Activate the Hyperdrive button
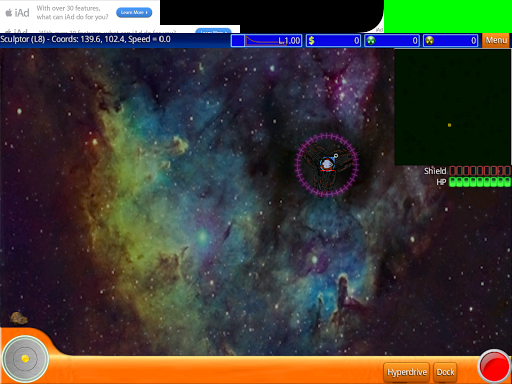The height and width of the screenshot is (384, 512). [x=406, y=372]
